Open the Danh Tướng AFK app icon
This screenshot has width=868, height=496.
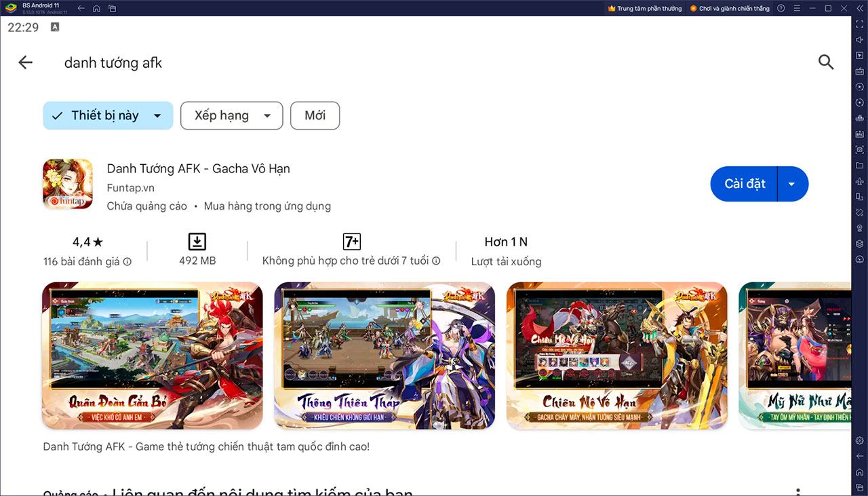(68, 184)
